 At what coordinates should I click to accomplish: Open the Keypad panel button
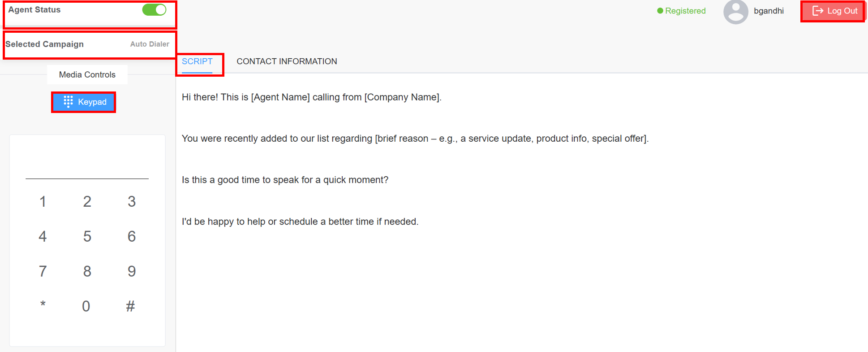click(84, 102)
